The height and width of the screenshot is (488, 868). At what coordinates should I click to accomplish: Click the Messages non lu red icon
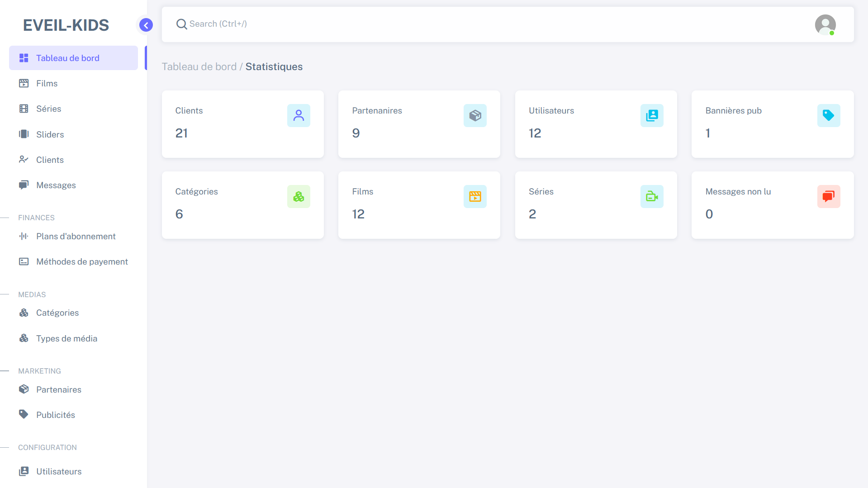[828, 196]
